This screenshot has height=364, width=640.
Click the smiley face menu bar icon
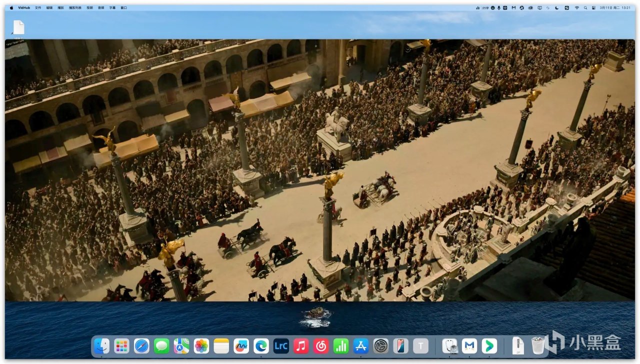493,8
